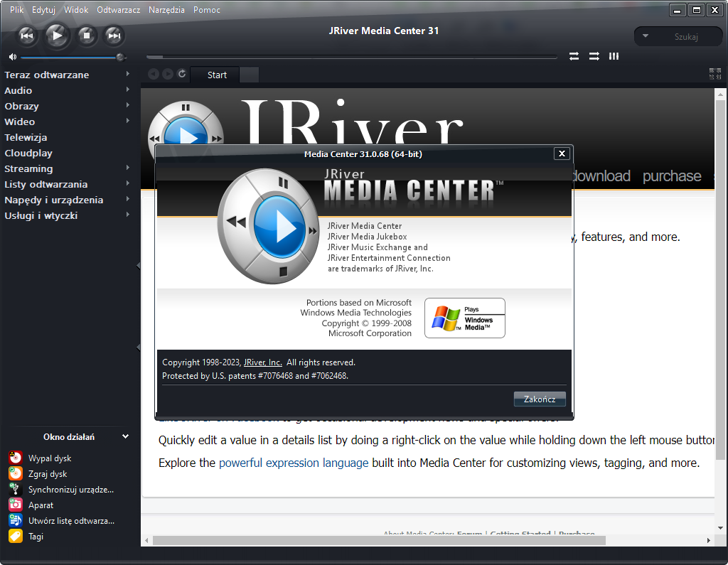Toggle full view icon at content top-right
The width and height of the screenshot is (728, 565).
point(715,74)
